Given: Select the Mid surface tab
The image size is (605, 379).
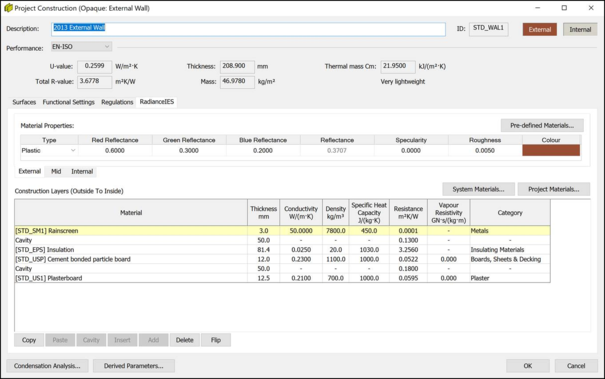Looking at the screenshot, I should click(x=56, y=171).
